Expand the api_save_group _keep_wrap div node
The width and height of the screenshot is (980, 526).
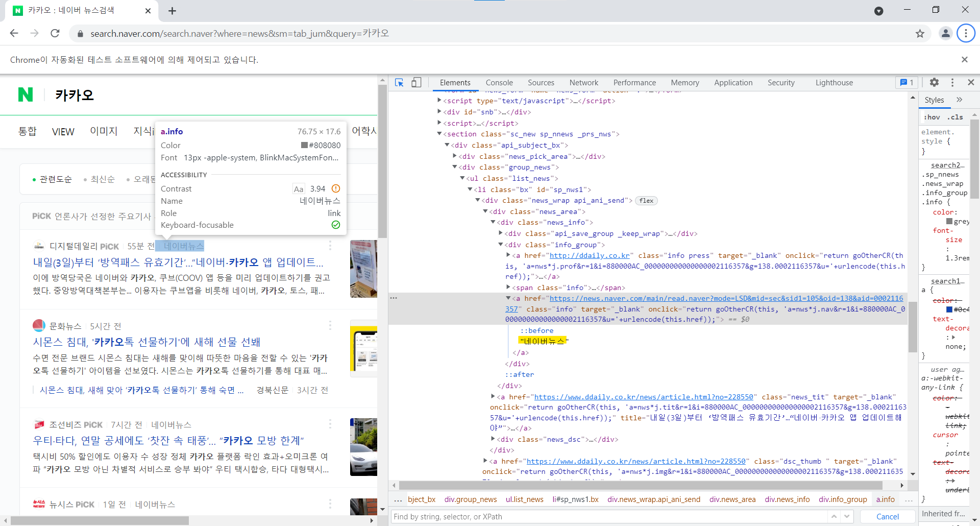coord(501,233)
